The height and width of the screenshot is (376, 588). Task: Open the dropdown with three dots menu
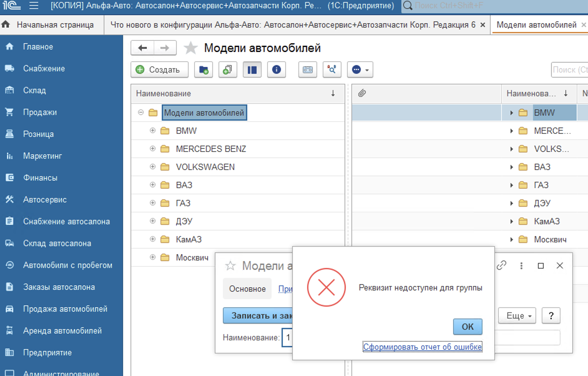(x=360, y=69)
